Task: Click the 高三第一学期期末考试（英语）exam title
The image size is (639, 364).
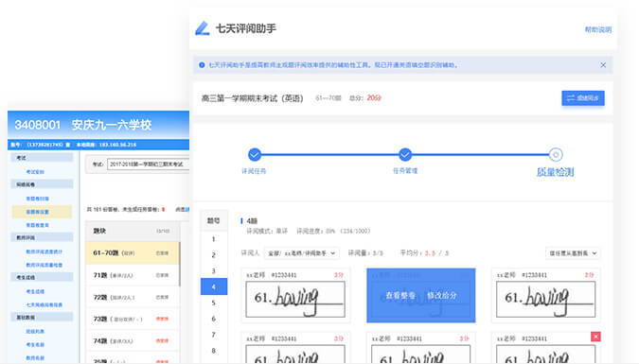Action: (x=252, y=98)
